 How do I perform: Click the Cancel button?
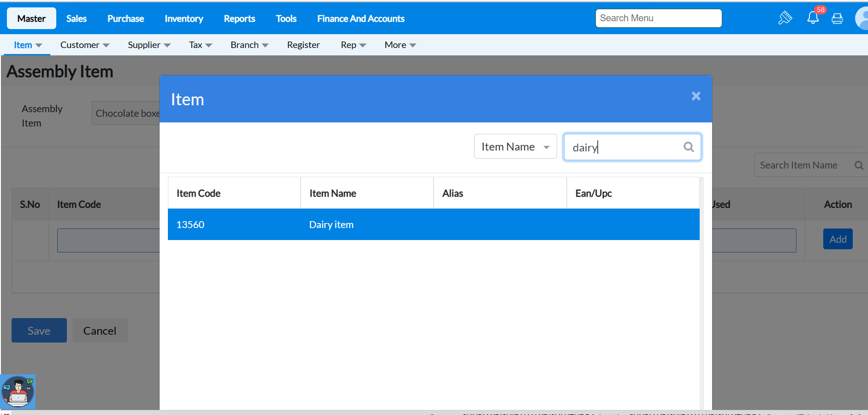pos(100,331)
